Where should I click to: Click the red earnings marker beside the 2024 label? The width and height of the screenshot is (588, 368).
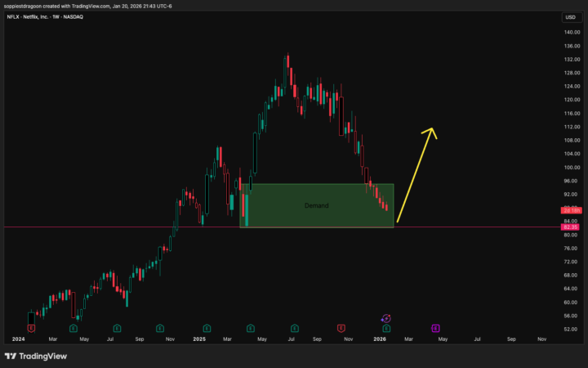(31, 329)
